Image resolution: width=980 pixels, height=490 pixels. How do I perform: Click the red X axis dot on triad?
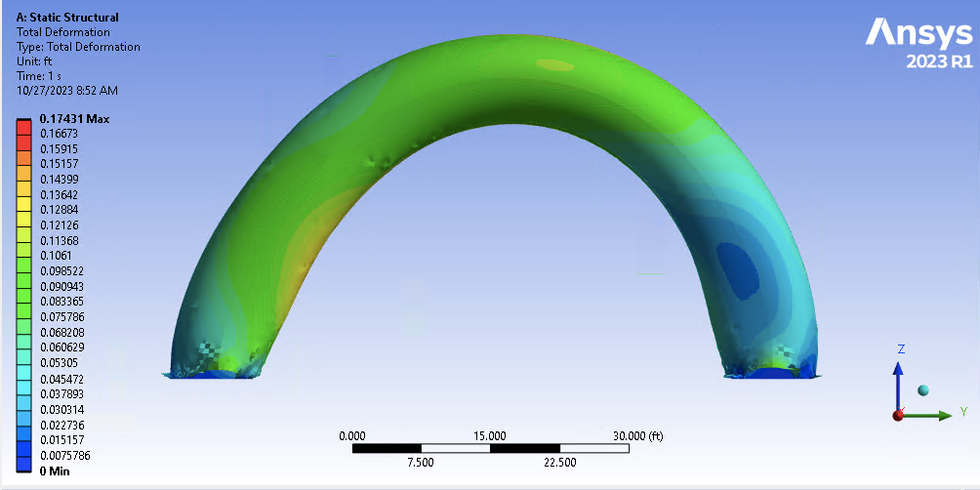899,416
